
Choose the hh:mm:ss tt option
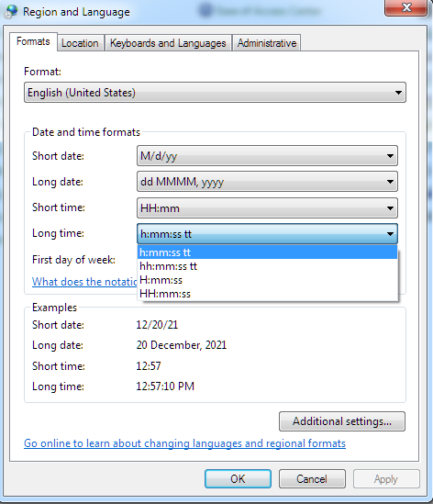coord(267,266)
